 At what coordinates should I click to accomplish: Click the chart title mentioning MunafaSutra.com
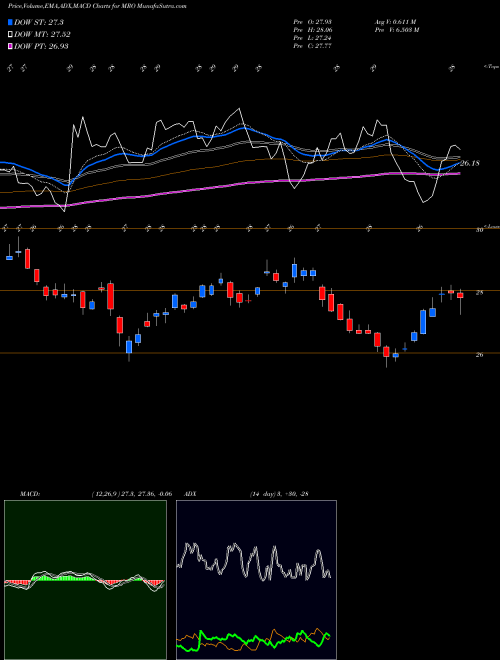pyautogui.click(x=97, y=6)
